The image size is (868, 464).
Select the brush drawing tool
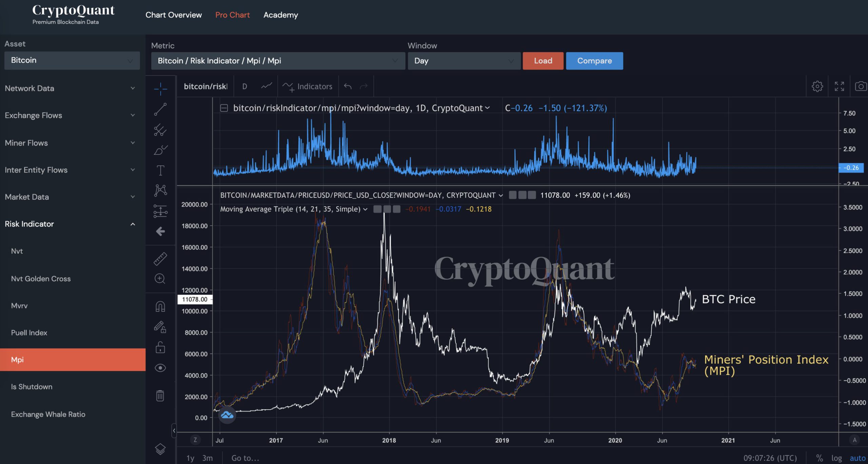pos(160,150)
